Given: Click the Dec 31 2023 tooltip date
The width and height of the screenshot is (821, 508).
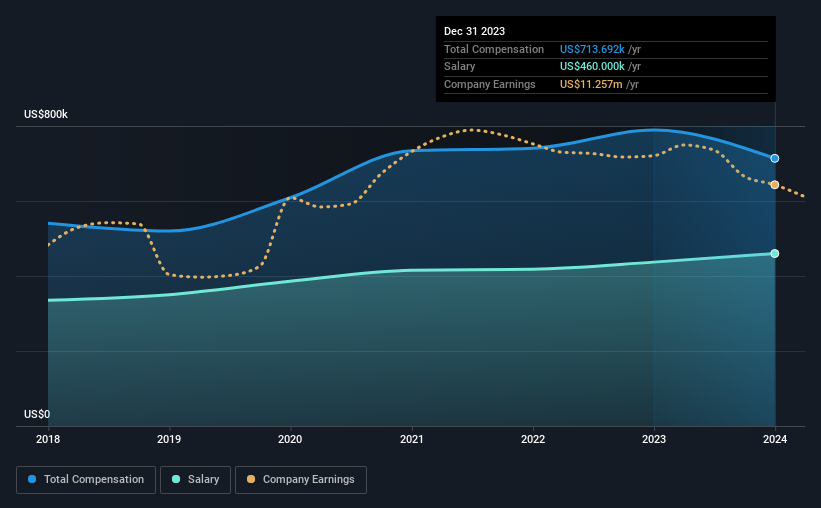Looking at the screenshot, I should (474, 31).
